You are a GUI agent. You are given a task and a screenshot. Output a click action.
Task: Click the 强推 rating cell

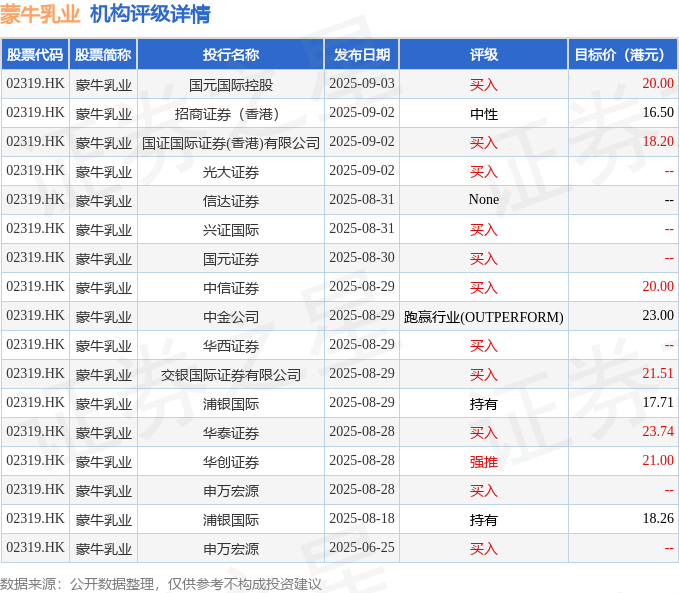pyautogui.click(x=484, y=462)
